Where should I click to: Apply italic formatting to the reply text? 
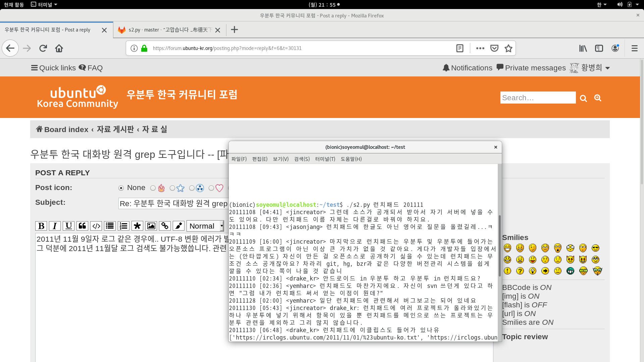55,226
